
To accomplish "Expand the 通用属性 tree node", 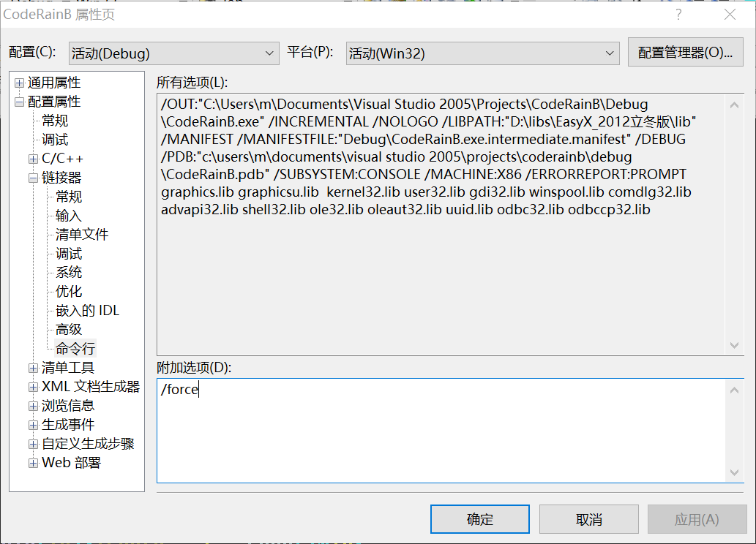I will point(20,83).
